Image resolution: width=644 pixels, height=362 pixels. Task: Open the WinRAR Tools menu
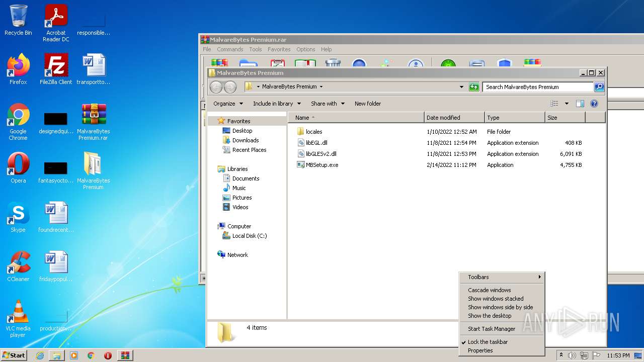(256, 49)
